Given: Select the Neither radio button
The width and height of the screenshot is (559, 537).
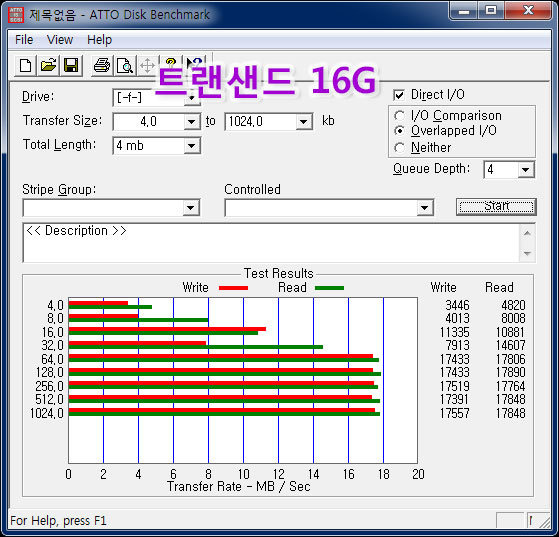Looking at the screenshot, I should 399,147.
